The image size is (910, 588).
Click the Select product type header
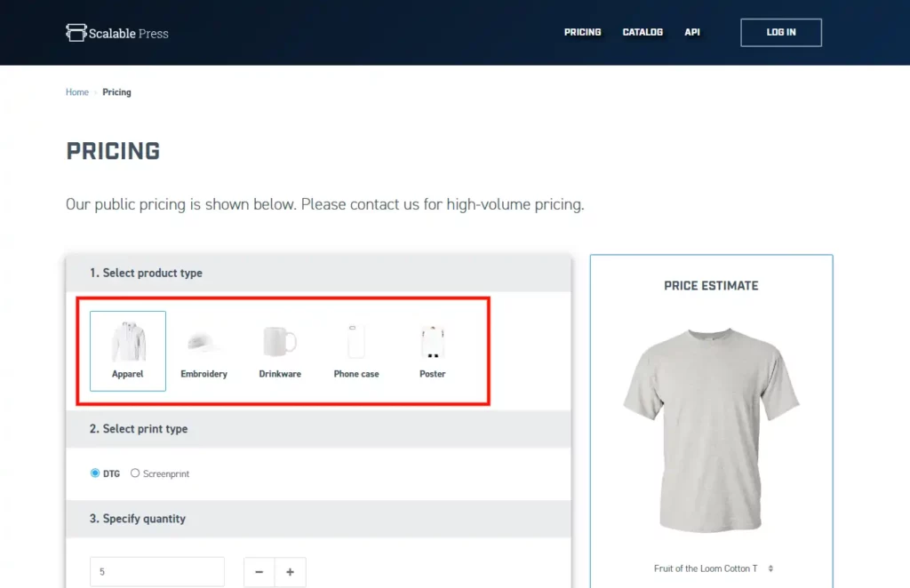click(146, 273)
